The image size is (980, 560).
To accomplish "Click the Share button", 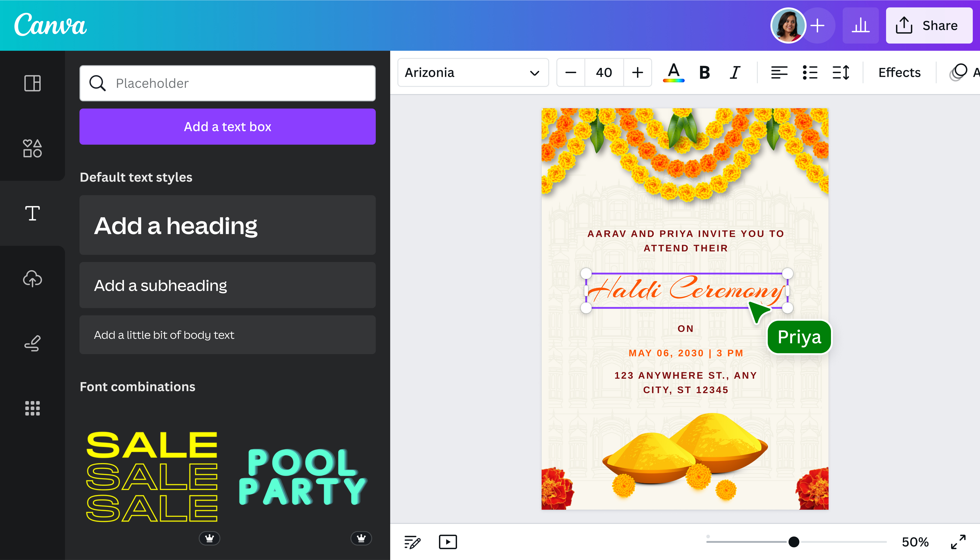I will click(x=929, y=26).
